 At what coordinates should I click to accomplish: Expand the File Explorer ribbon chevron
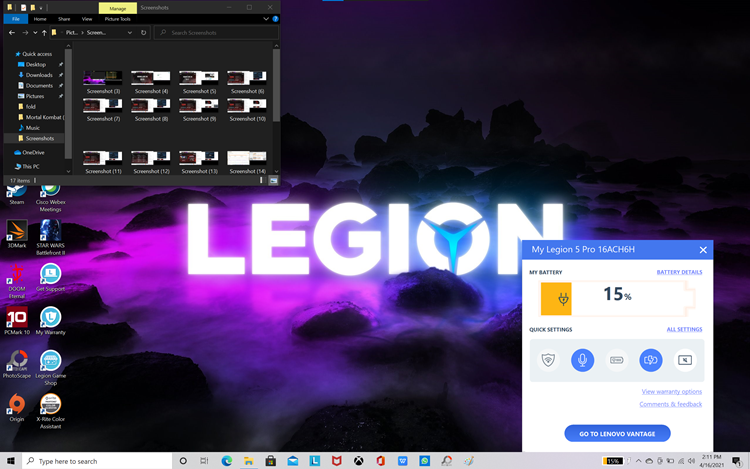click(x=266, y=19)
